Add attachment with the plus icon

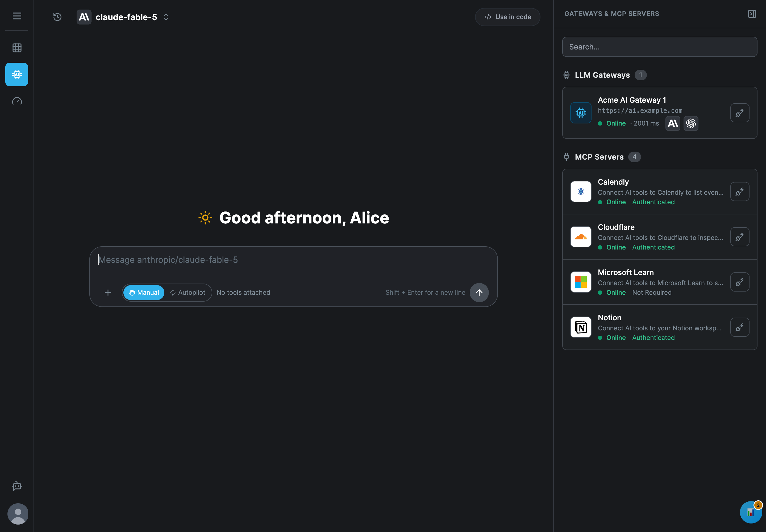point(108,292)
